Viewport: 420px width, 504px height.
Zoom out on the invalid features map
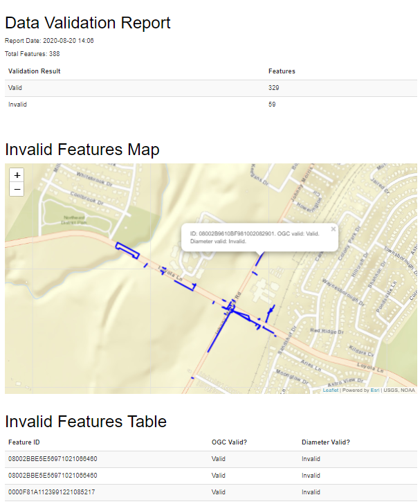click(17, 189)
